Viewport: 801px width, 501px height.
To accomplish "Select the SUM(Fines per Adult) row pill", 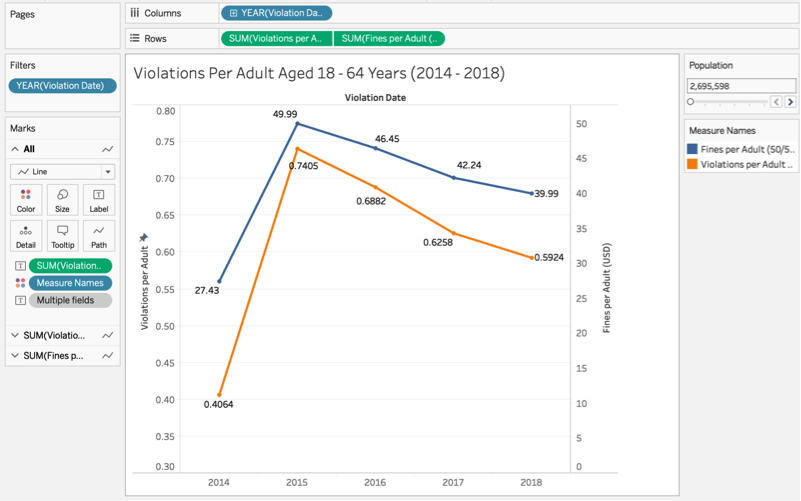I will (x=389, y=38).
